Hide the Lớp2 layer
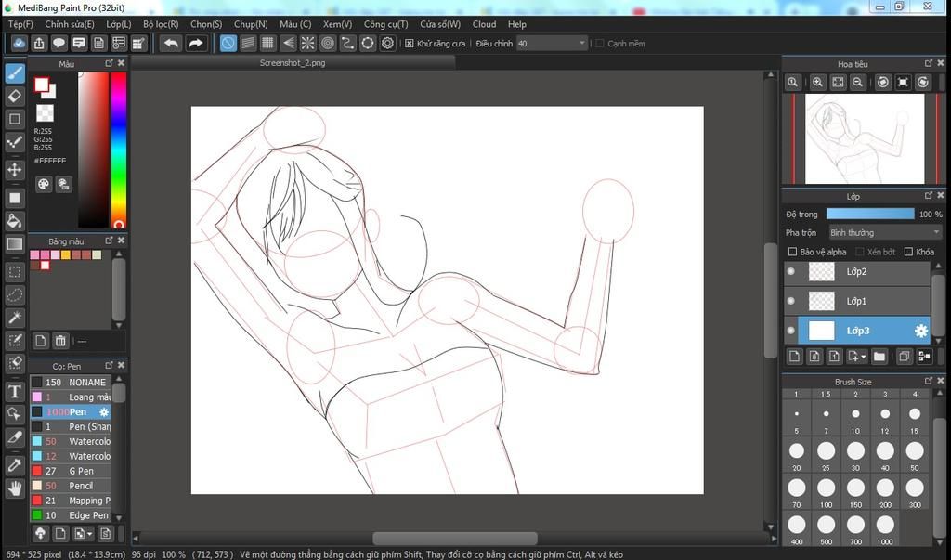 pyautogui.click(x=791, y=272)
